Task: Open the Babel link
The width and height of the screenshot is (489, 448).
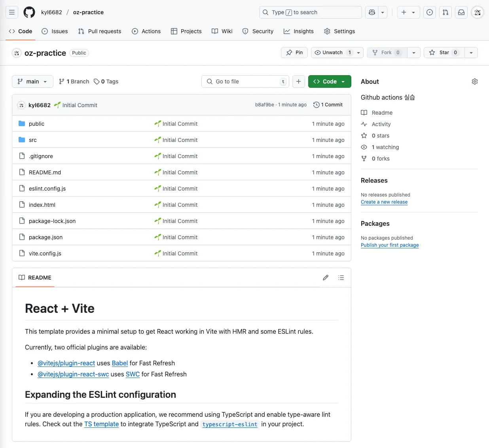Action: pos(120,363)
